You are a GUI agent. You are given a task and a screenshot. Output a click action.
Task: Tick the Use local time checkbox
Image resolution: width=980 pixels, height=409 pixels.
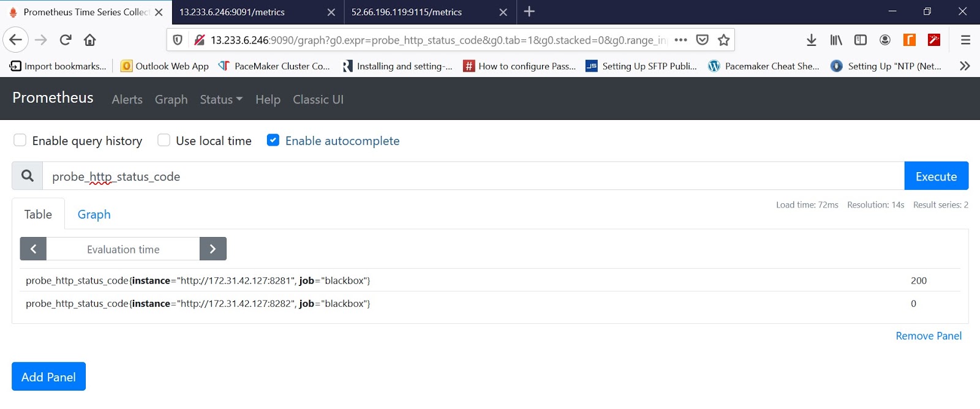click(164, 140)
